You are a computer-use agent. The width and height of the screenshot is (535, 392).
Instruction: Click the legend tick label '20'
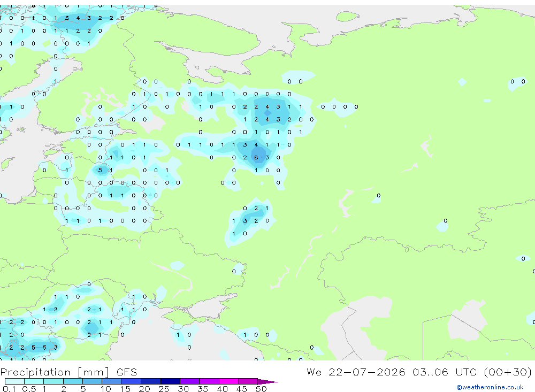(144, 389)
